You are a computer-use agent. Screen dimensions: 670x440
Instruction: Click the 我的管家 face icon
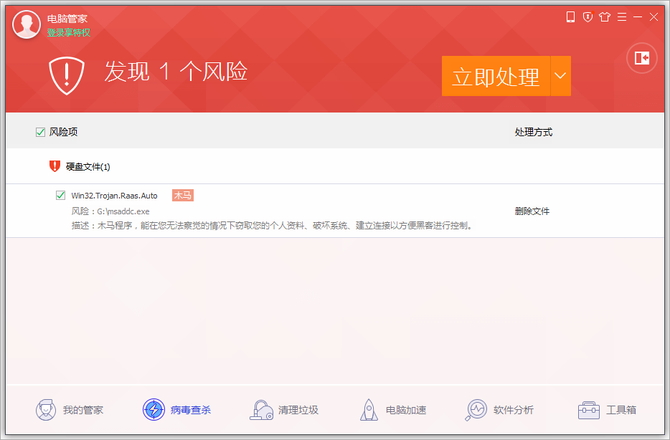pyautogui.click(x=46, y=410)
